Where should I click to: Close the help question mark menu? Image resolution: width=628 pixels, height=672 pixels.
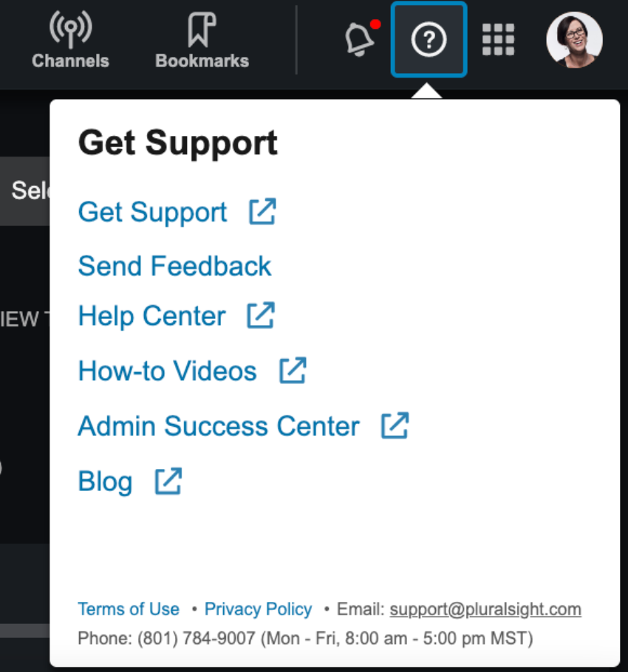[429, 39]
